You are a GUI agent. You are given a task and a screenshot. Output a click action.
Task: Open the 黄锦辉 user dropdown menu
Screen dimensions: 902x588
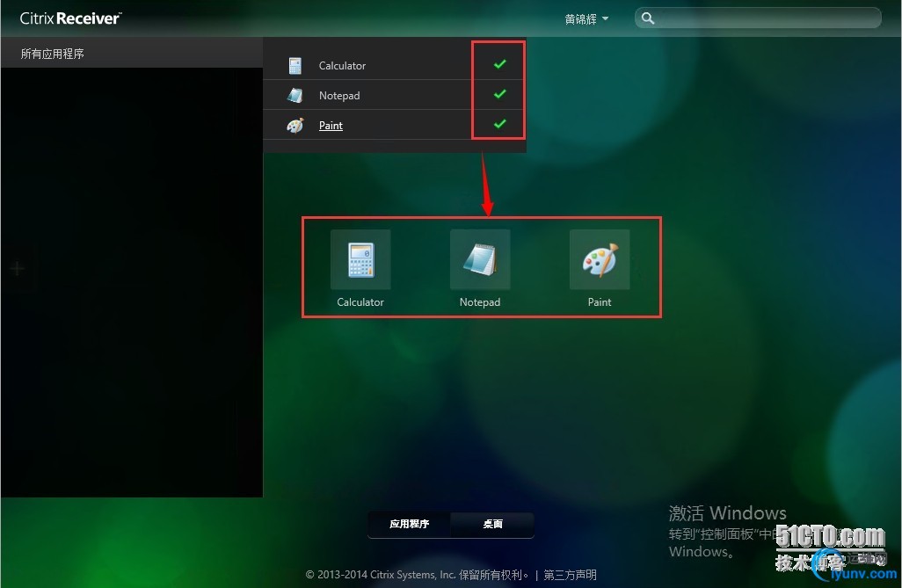click(x=586, y=19)
